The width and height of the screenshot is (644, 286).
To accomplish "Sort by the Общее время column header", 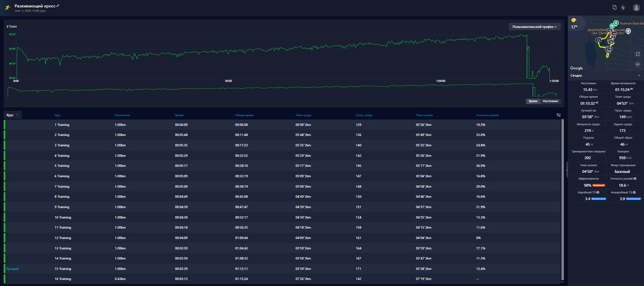I will pyautogui.click(x=244, y=115).
